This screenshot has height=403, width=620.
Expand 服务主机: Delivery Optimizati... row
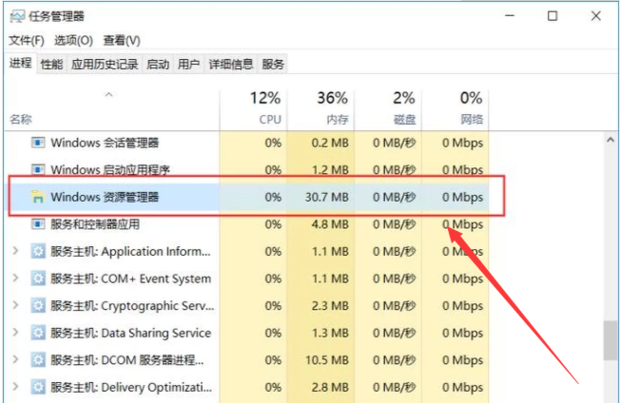coord(15,386)
